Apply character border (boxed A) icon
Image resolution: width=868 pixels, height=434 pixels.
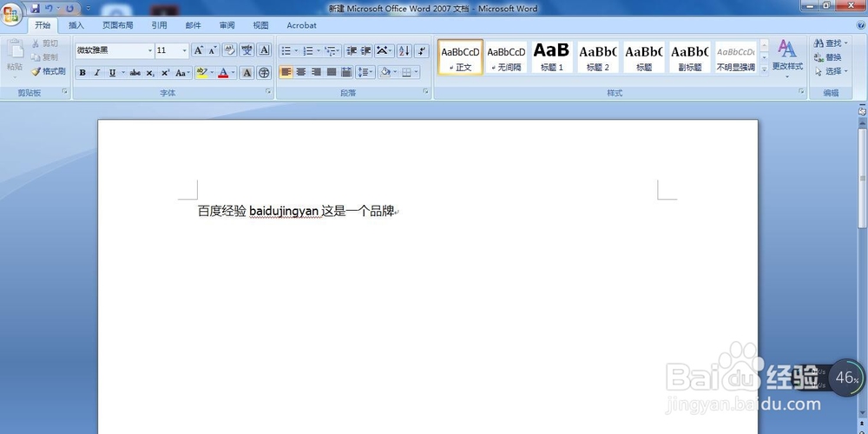tap(264, 50)
